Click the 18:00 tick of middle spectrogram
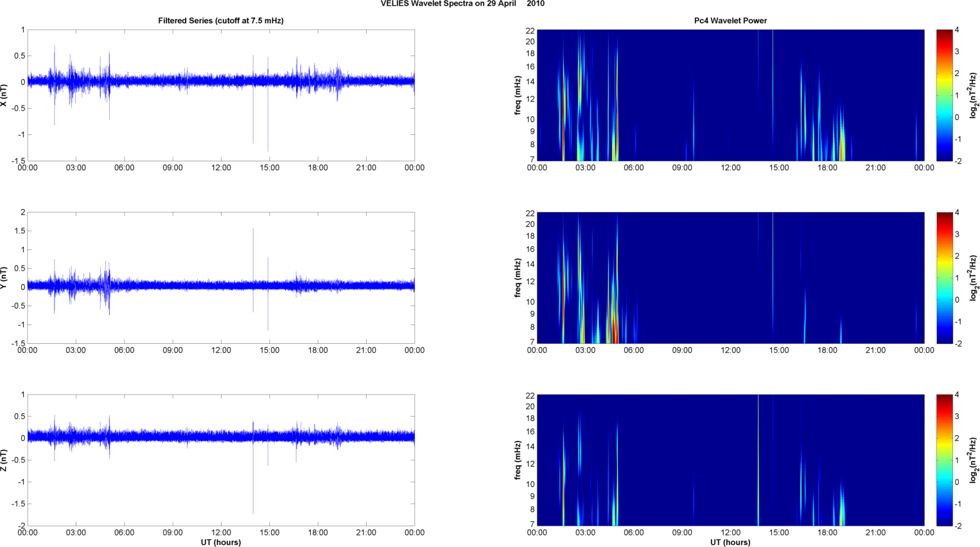Screen dimensions: 980x547 coord(827,350)
